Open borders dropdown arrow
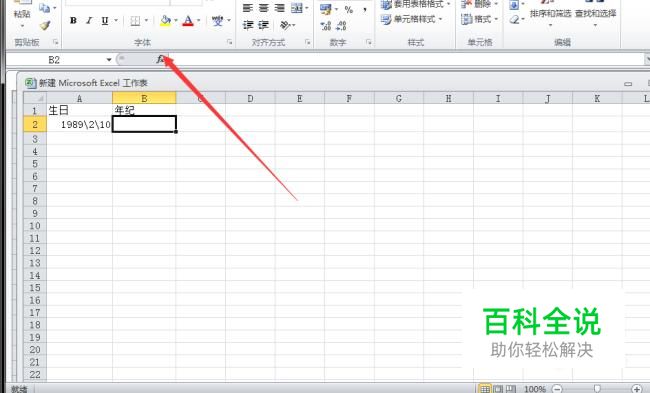Image resolution: width=650 pixels, height=393 pixels. [x=146, y=21]
